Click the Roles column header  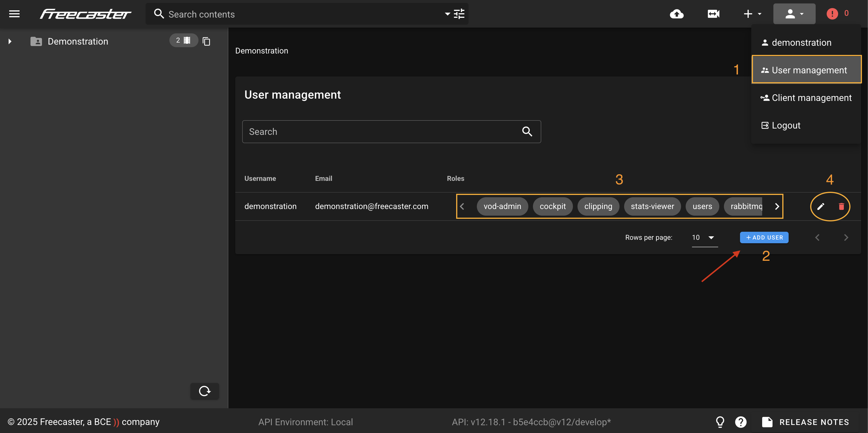point(456,179)
